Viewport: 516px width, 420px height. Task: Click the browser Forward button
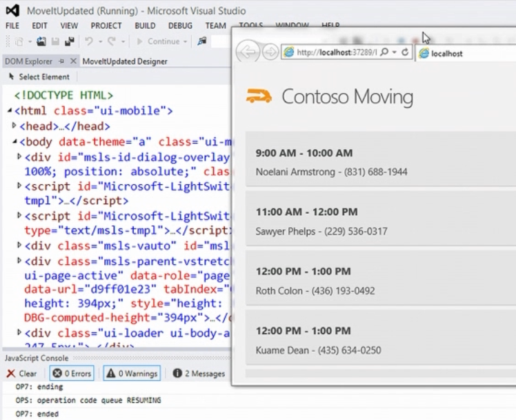[270, 52]
